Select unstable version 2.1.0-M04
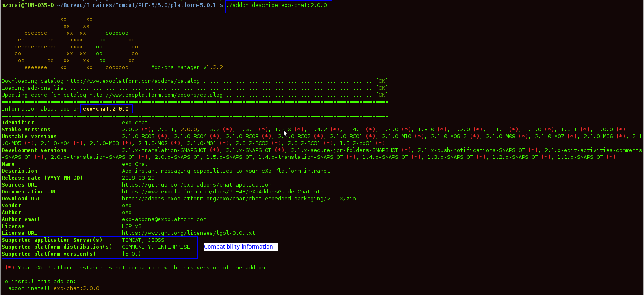This screenshot has width=644, height=295. pos(55,143)
